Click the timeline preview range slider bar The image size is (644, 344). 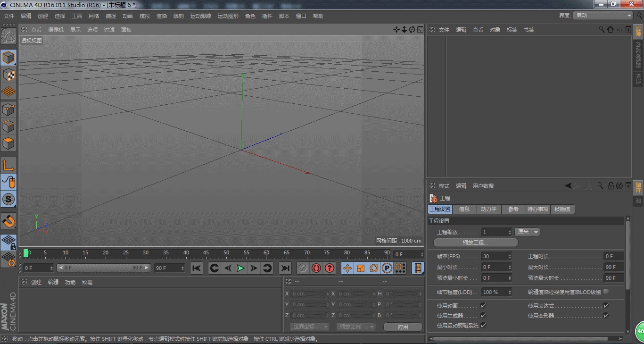104,268
